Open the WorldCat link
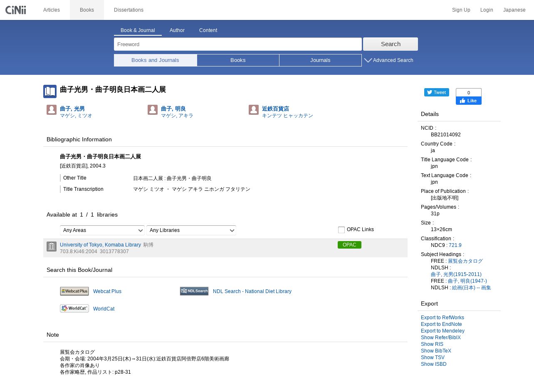 click(104, 309)
